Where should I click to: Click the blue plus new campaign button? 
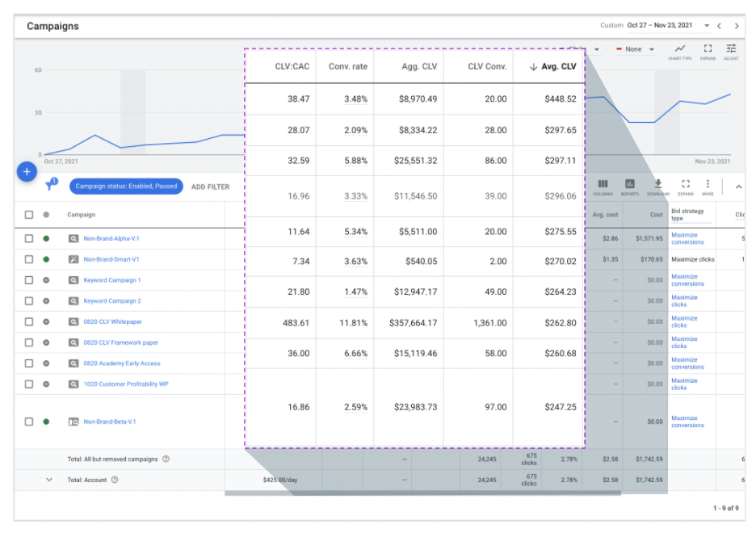coord(27,171)
